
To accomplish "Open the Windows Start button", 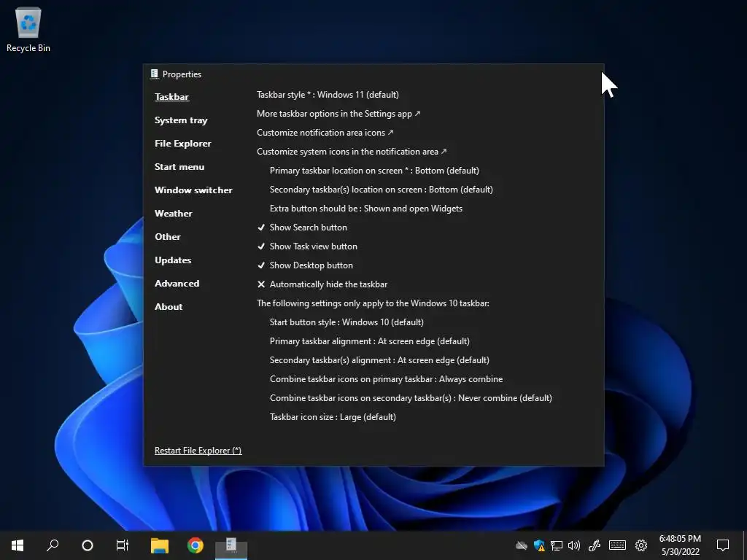I will pos(18,545).
